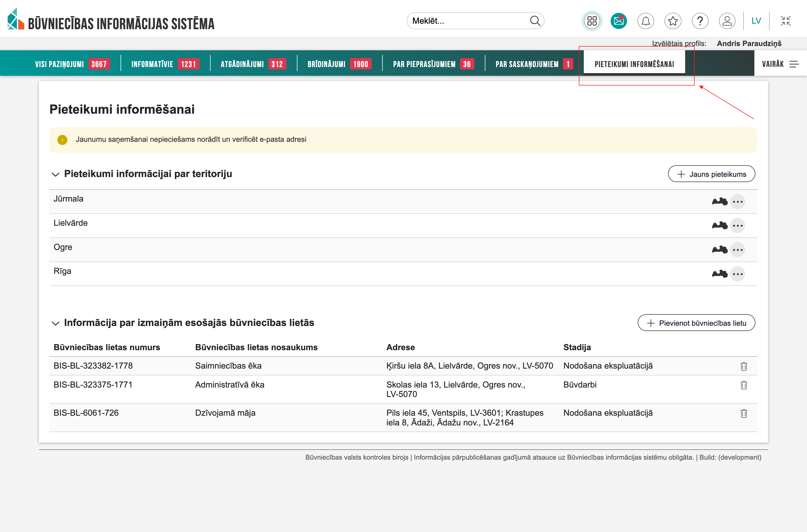Delete the Dzīvojamā māja row with trash icon
Screen dimensions: 807x532
[x=744, y=413]
